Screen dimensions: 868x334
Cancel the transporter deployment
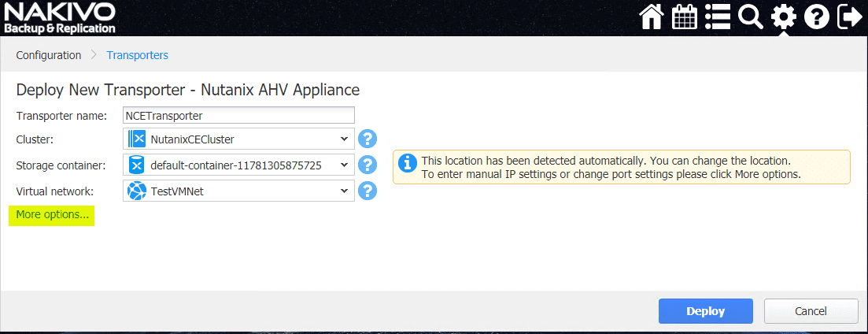(x=811, y=311)
